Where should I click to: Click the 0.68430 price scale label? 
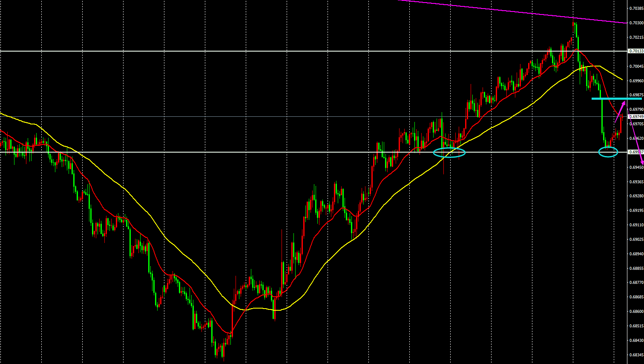click(636, 341)
